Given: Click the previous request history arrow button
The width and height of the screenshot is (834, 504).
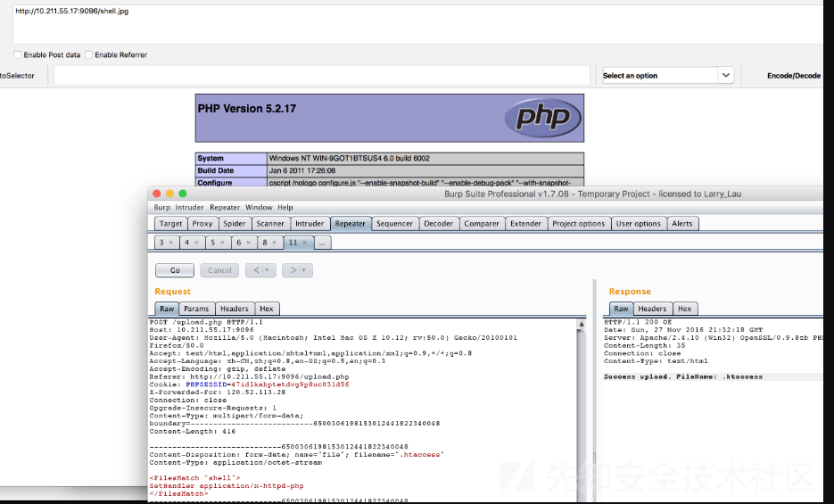Looking at the screenshot, I should tap(260, 270).
